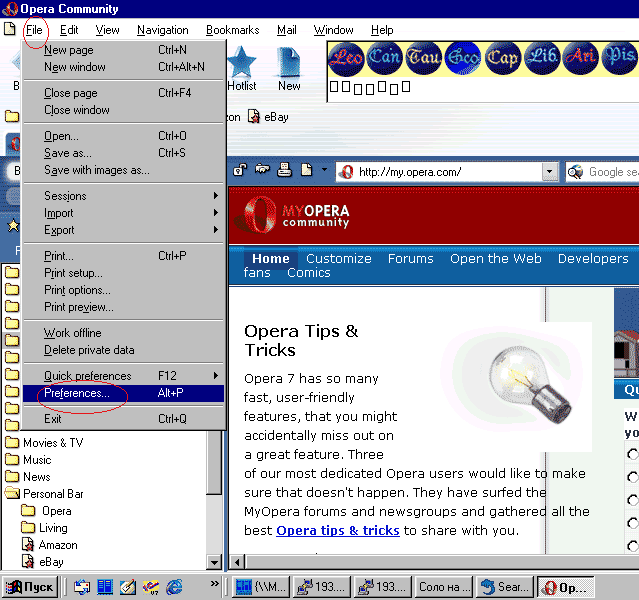
Task: Expand the Quick preferences submenu
Action: (123, 375)
